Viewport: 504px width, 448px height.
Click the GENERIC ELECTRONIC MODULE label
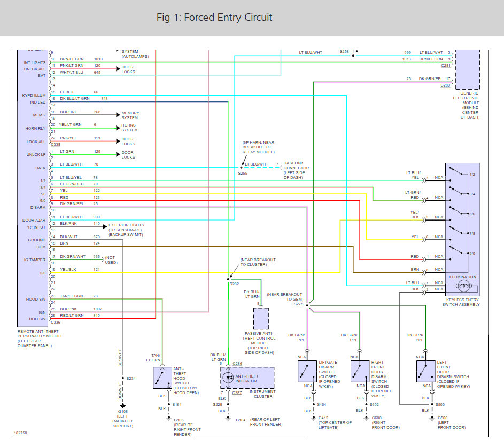(x=466, y=105)
